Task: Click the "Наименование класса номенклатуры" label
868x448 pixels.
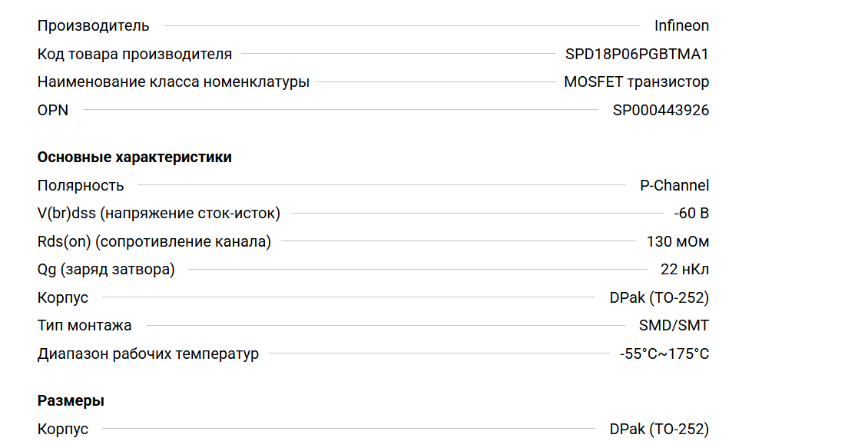Action: tap(174, 81)
